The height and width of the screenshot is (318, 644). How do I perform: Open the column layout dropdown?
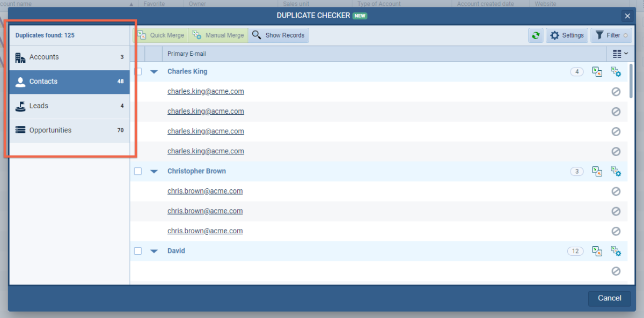[620, 54]
